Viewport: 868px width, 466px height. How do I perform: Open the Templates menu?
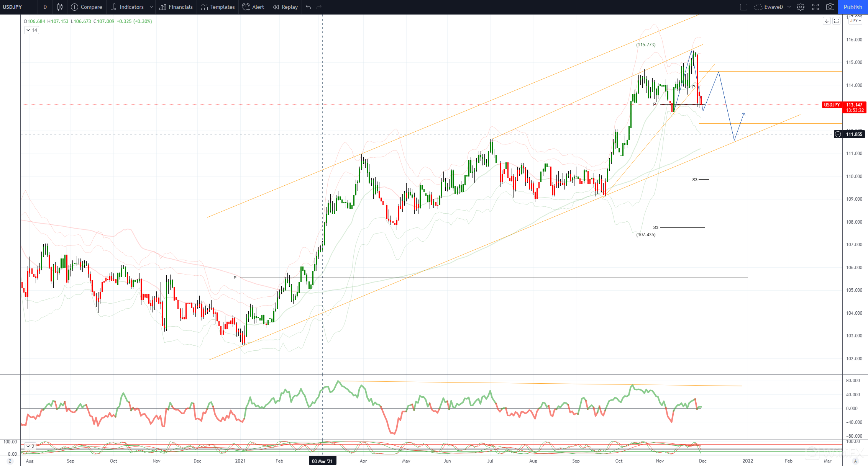tap(218, 7)
